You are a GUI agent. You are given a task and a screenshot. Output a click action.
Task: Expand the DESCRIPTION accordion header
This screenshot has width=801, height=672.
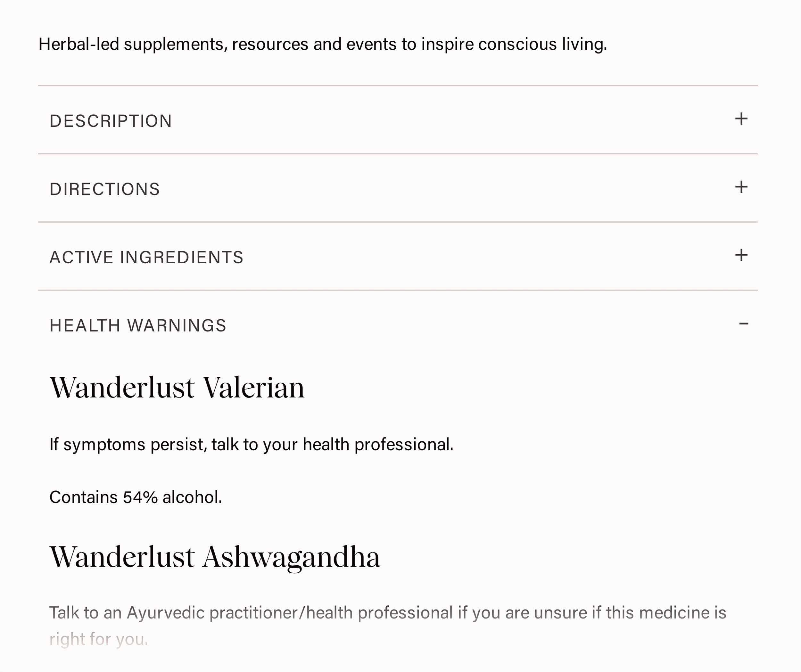[x=111, y=121]
